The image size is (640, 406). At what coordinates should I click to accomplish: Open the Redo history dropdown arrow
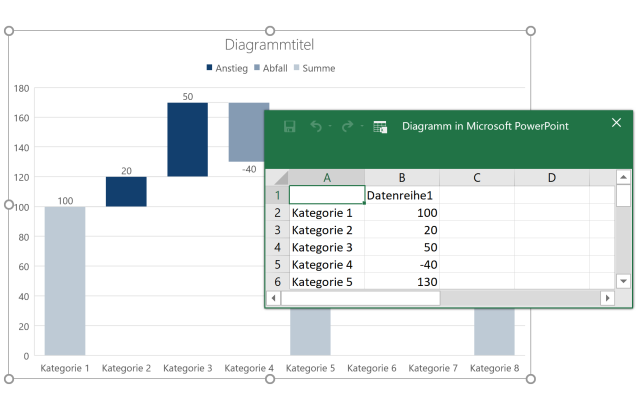coord(361,127)
